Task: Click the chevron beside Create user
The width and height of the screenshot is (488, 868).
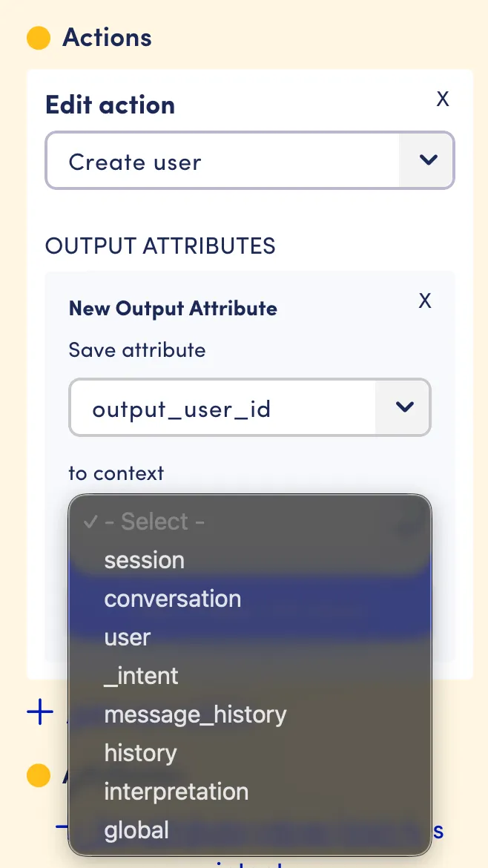Action: click(428, 160)
